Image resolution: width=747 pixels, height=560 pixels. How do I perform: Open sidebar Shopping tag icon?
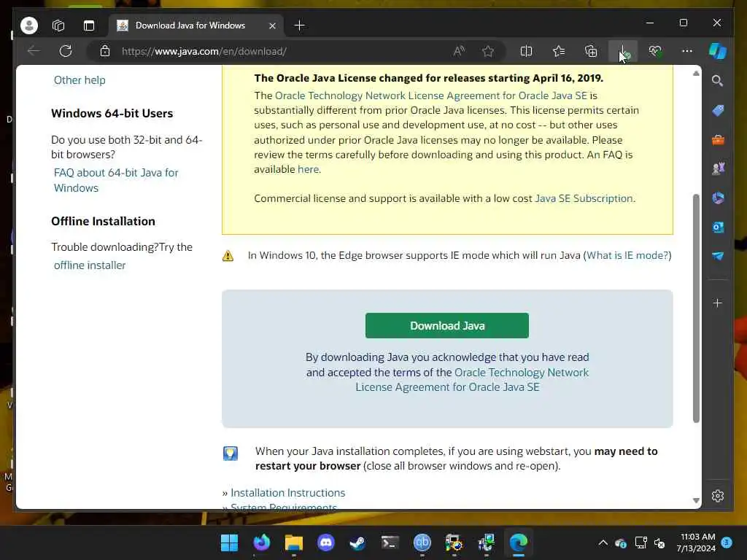[718, 111]
